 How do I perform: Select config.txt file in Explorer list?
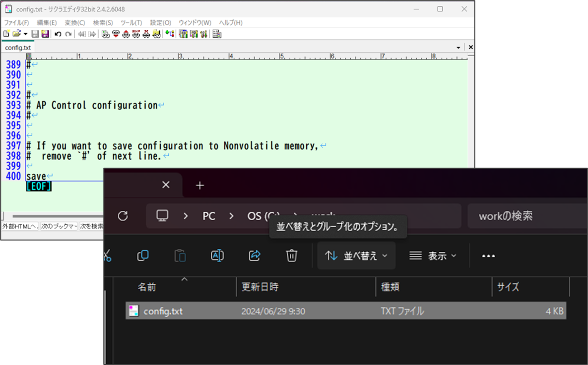point(346,311)
